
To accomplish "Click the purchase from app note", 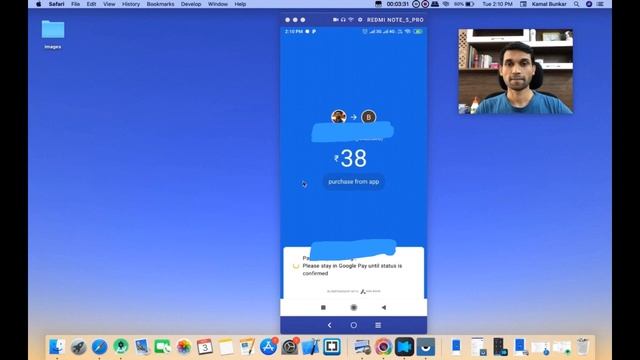I will (x=353, y=182).
